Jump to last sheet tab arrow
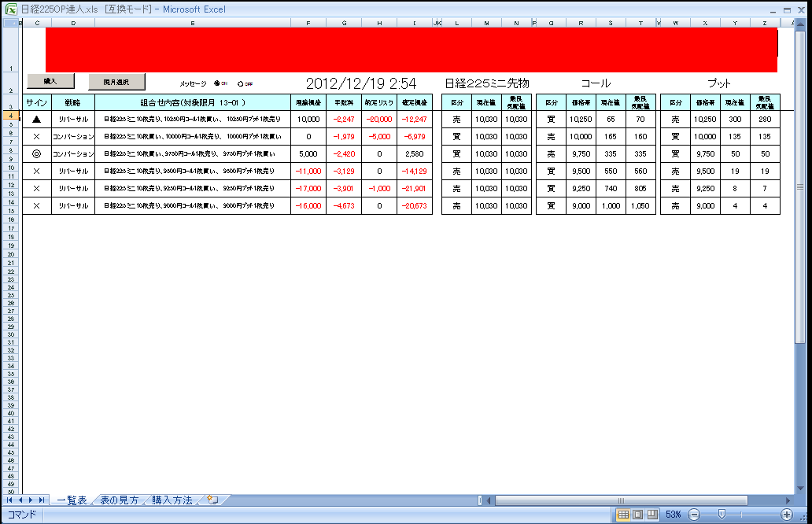Viewport: 812px width, 524px height. pos(42,500)
